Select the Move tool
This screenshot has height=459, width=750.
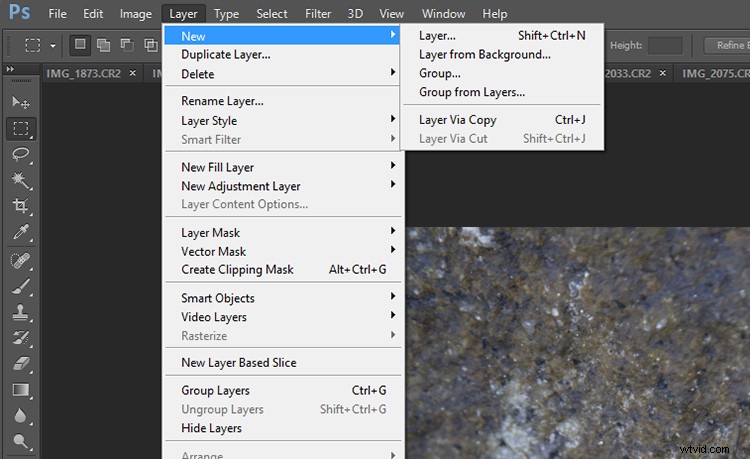(x=21, y=102)
